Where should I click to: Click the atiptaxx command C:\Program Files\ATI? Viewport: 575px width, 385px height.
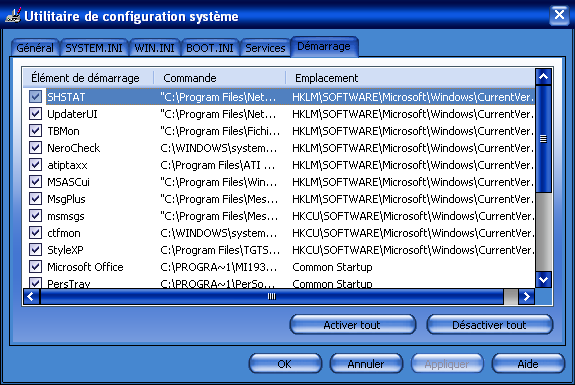point(217,165)
